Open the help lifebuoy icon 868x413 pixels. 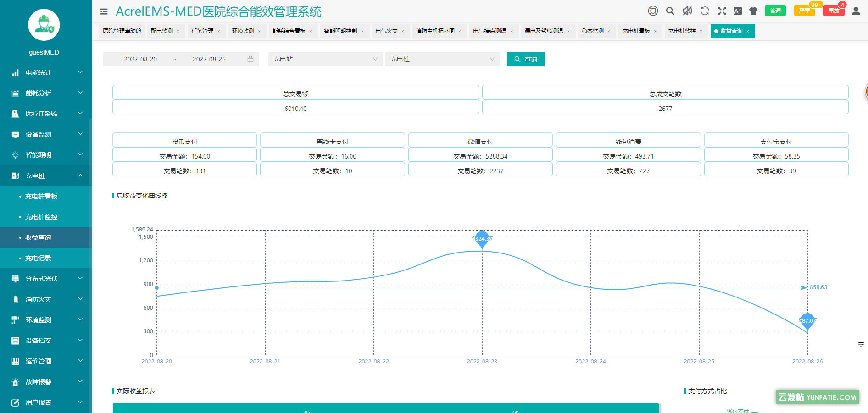[653, 11]
